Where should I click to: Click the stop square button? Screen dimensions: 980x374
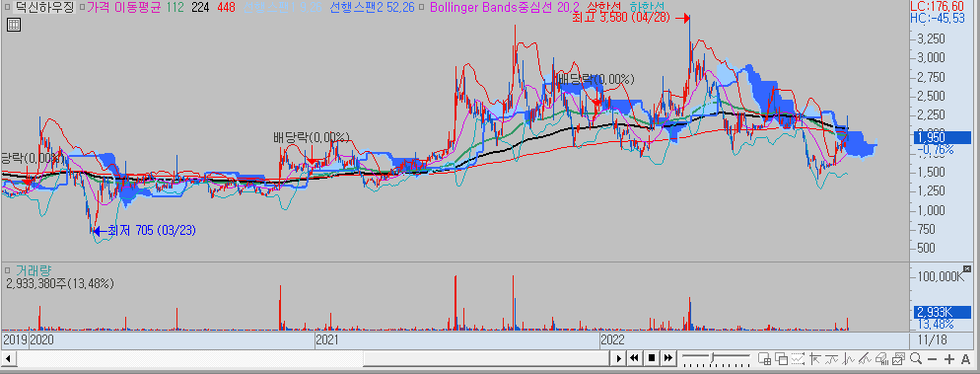pos(652,358)
